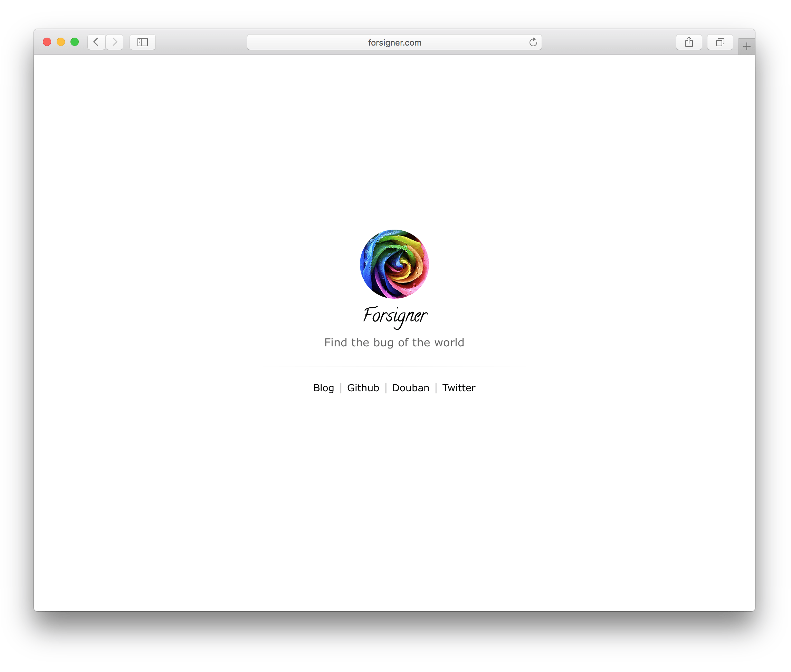Visit the Douban link
Viewport: 791px width, 672px height.
click(410, 388)
